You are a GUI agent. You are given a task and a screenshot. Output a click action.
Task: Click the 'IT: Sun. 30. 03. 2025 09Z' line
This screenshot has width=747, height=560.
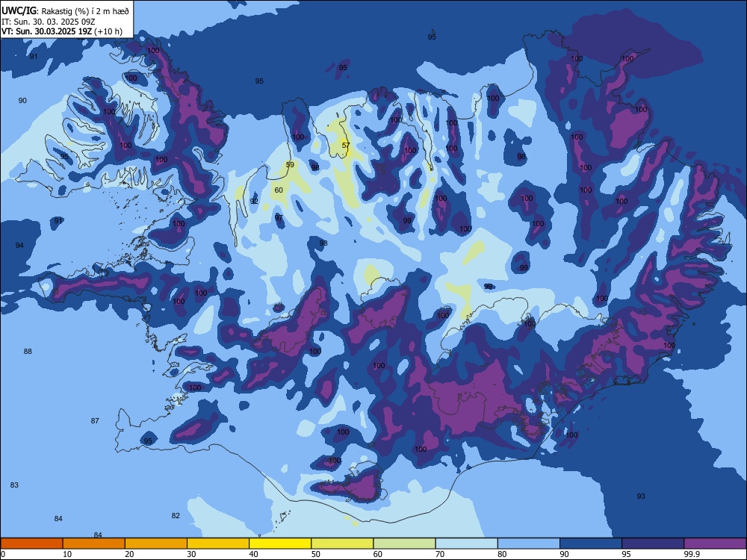click(x=46, y=22)
